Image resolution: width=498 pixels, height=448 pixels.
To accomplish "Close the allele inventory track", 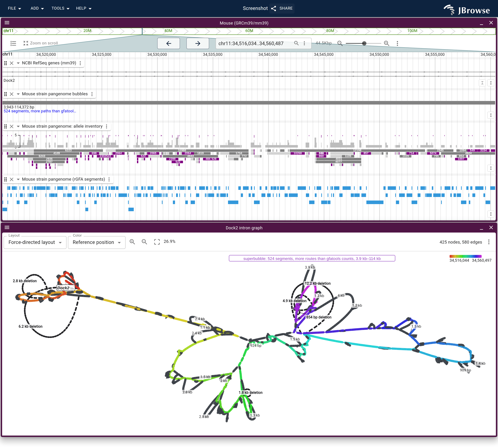I will pos(12,126).
